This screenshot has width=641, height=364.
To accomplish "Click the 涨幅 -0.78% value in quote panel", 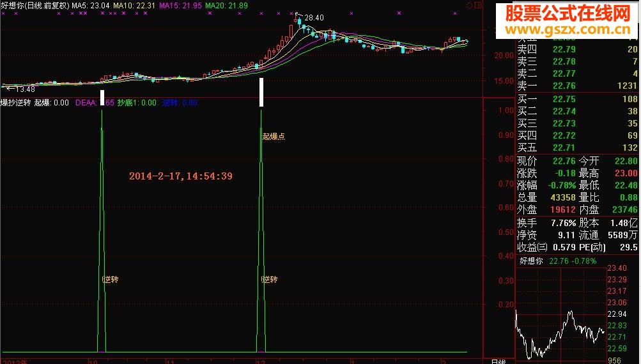I will point(562,185).
